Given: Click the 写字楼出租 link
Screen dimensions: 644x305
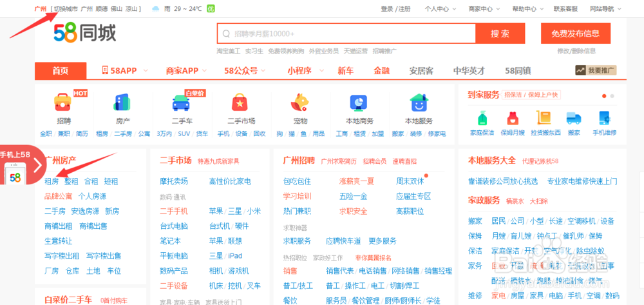Looking at the screenshot, I should click(62, 256).
